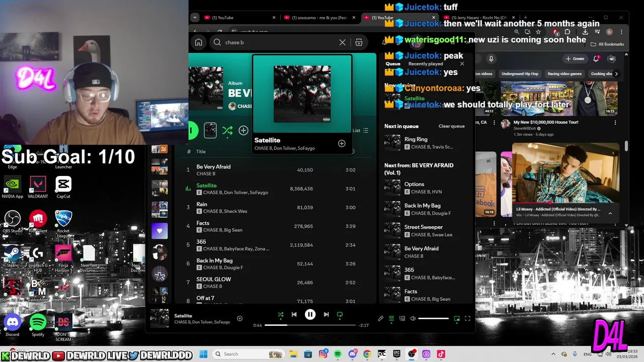Adjust the Spotify volume slider

[x=433, y=319]
